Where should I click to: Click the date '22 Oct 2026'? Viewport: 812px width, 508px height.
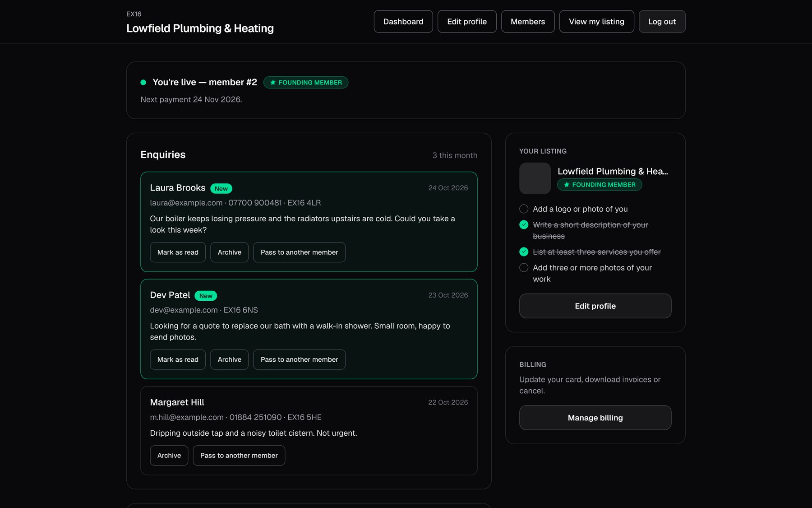[448, 402]
